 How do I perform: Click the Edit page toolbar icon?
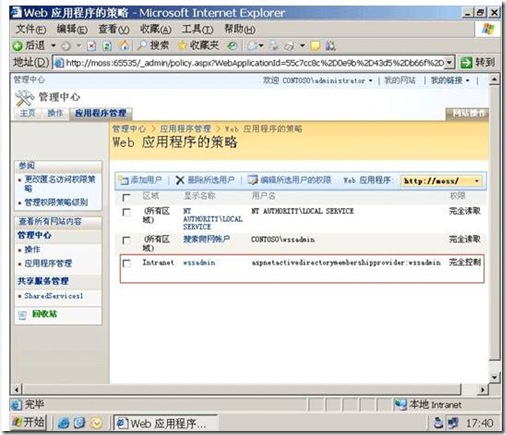[289, 46]
